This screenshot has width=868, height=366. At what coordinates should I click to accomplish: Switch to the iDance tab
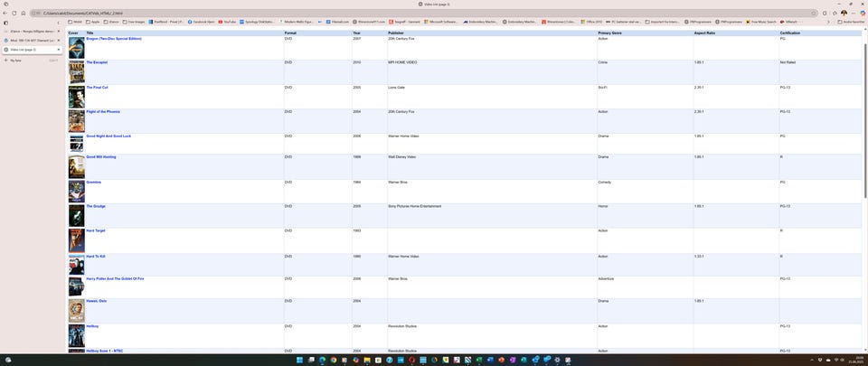click(x=32, y=31)
